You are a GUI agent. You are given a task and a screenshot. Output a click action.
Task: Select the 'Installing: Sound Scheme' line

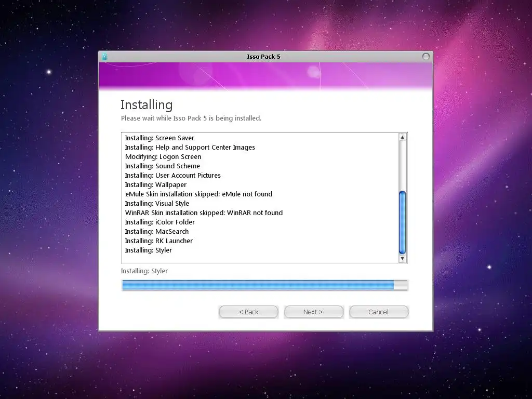click(162, 166)
